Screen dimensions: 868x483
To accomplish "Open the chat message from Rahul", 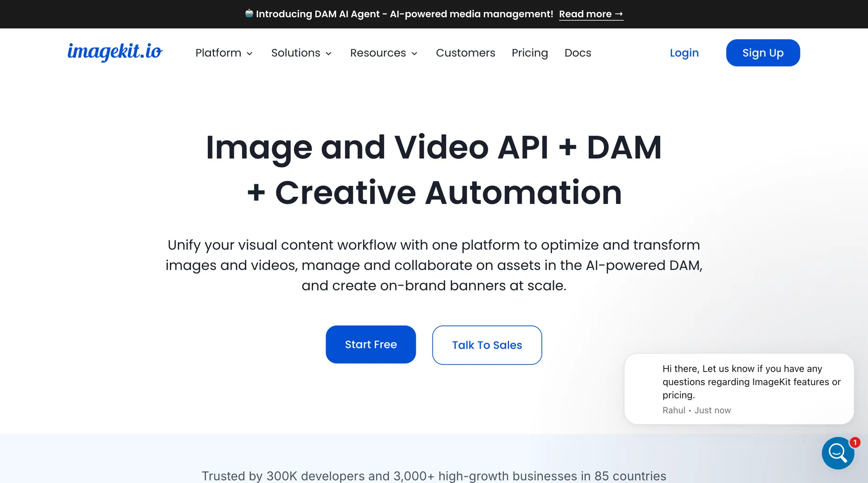I will click(x=739, y=389).
